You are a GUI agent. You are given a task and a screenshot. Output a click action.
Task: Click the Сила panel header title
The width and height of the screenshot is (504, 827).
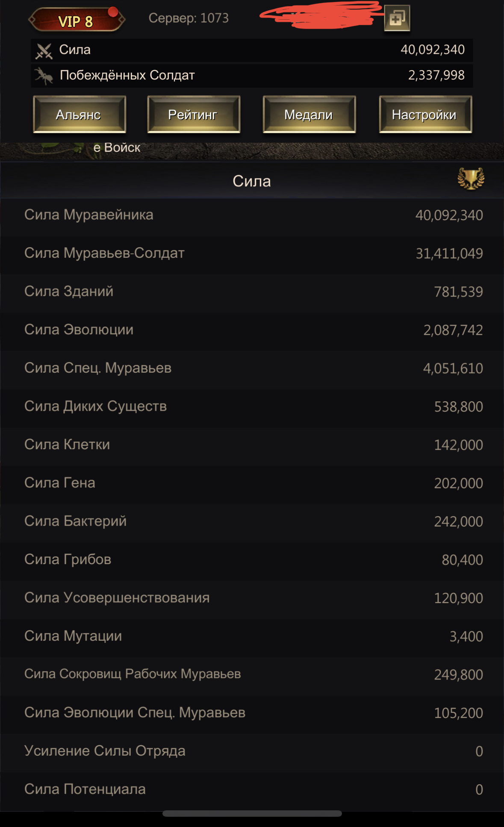coord(251,181)
